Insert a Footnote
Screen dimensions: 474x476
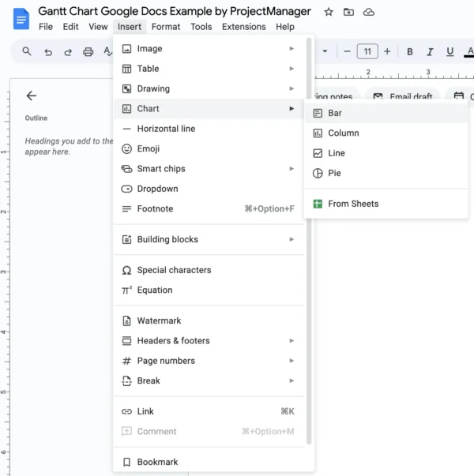(x=209, y=209)
